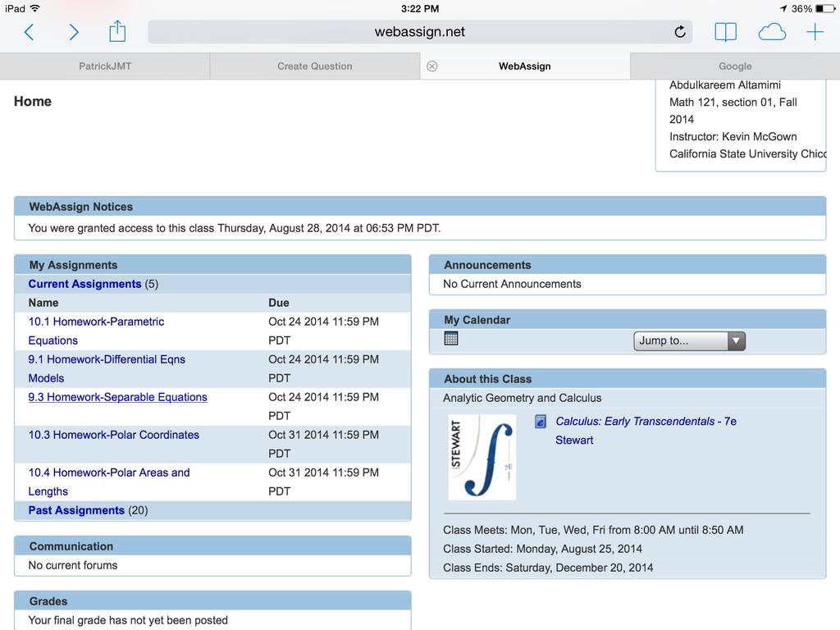Open iCloud tabs cloud icon
Screen dimensions: 840x630
click(772, 32)
